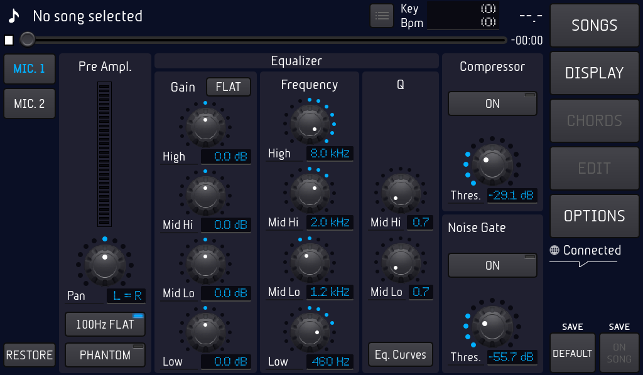Click the Mid Lo frequency knob
The width and height of the screenshot is (644, 376).
(x=310, y=262)
